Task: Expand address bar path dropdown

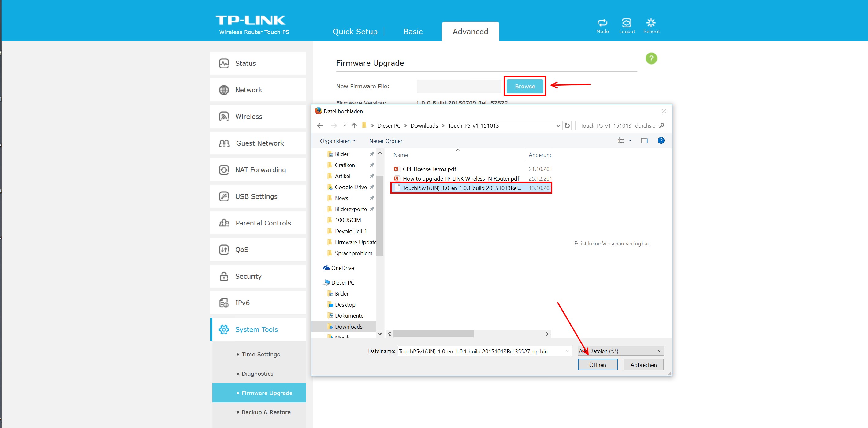Action: (x=558, y=126)
